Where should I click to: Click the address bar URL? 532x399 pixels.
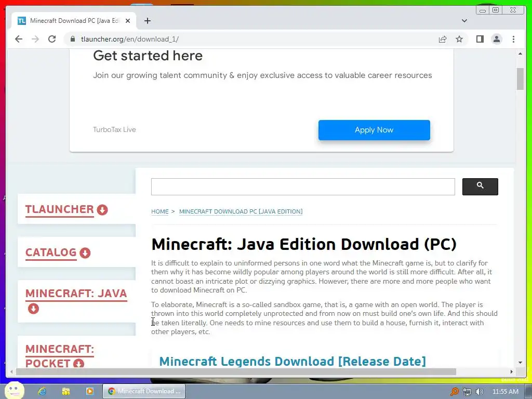129,39
